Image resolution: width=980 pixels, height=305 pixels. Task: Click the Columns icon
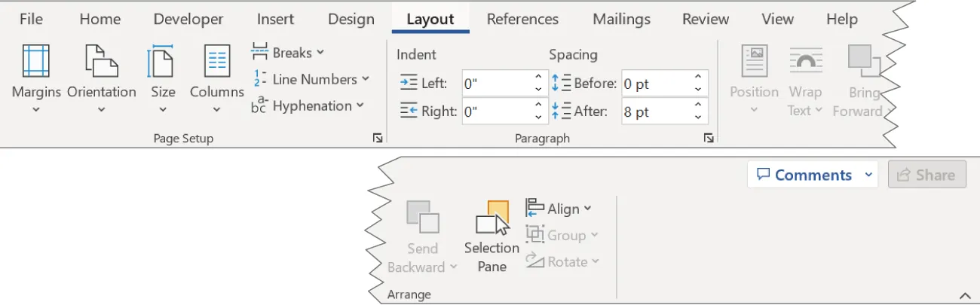tap(216, 62)
